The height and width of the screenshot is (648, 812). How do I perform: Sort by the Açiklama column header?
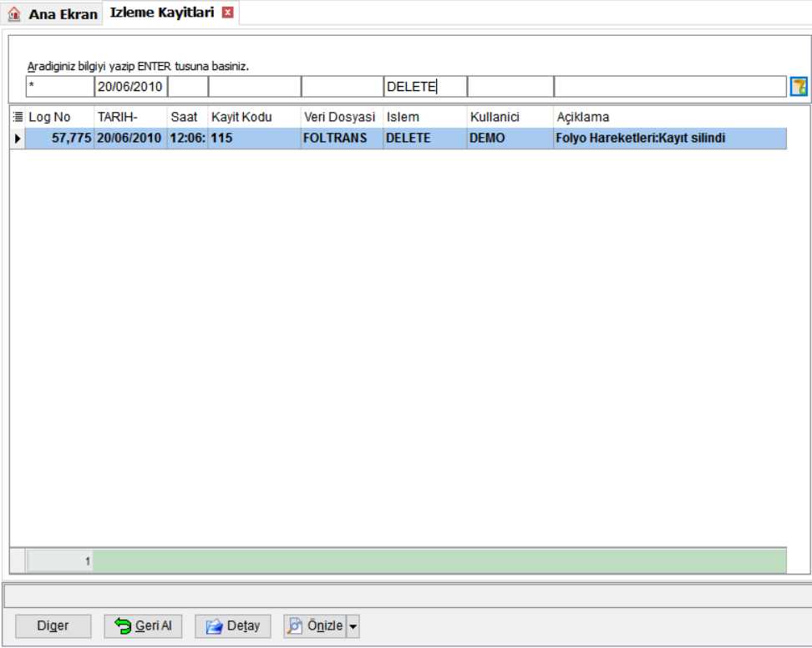[x=670, y=117]
